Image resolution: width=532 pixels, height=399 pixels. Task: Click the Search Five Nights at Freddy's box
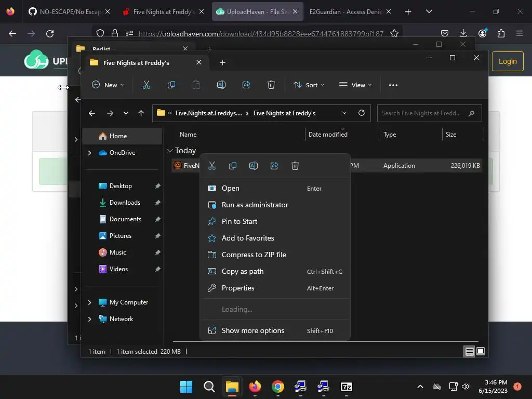click(429, 113)
